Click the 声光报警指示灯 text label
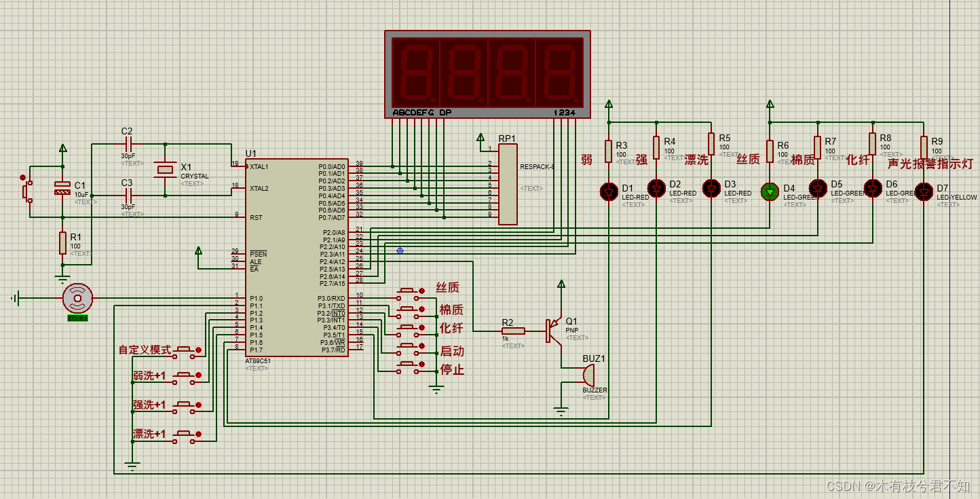Image resolution: width=980 pixels, height=499 pixels. [930, 164]
